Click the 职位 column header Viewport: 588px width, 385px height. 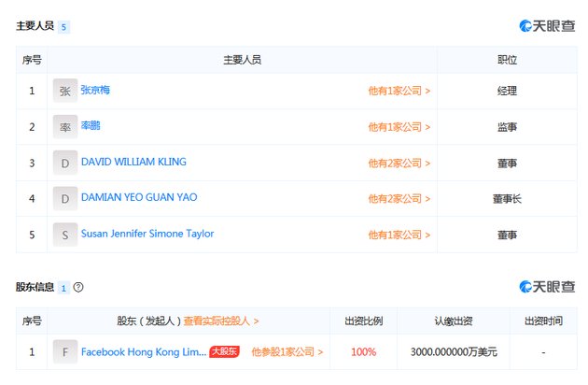[507, 60]
